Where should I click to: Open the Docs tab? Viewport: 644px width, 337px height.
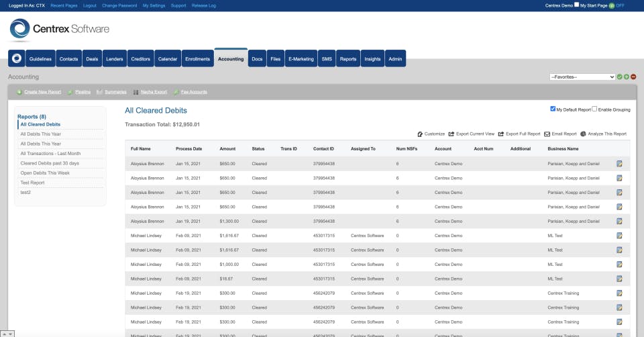257,59
